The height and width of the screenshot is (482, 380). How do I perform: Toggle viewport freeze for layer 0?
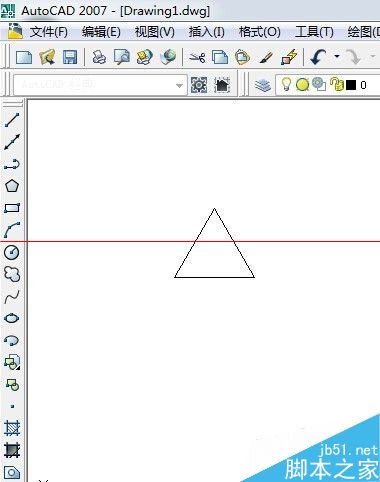point(319,84)
